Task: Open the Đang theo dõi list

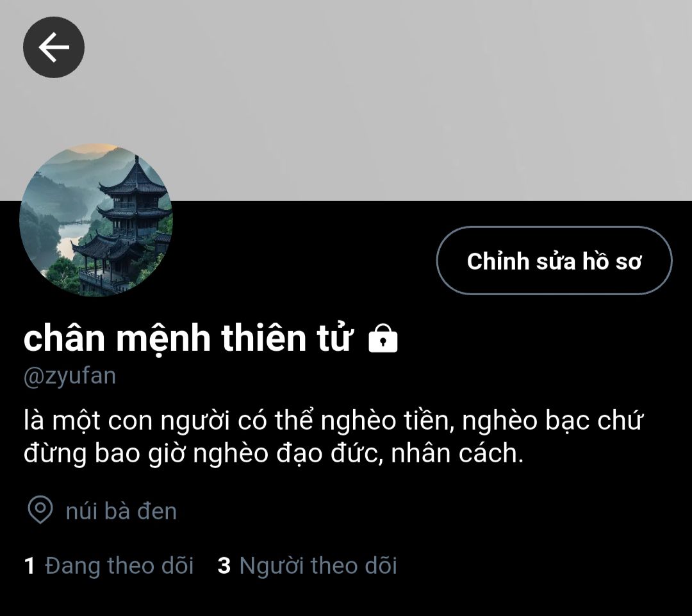Action: point(109,565)
